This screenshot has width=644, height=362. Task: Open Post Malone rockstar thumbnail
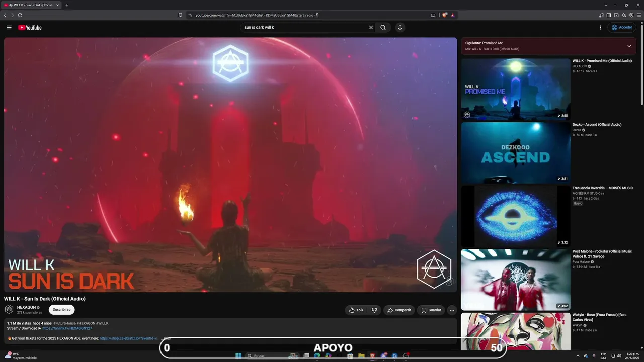pyautogui.click(x=515, y=280)
